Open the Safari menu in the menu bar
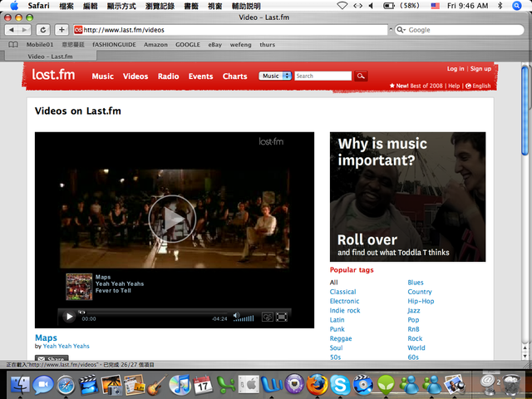 click(39, 6)
